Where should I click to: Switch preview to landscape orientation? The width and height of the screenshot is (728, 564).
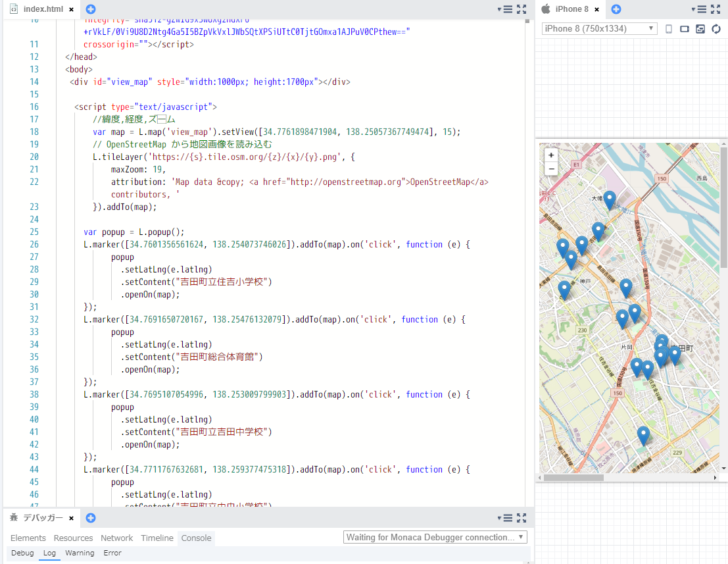click(x=685, y=29)
